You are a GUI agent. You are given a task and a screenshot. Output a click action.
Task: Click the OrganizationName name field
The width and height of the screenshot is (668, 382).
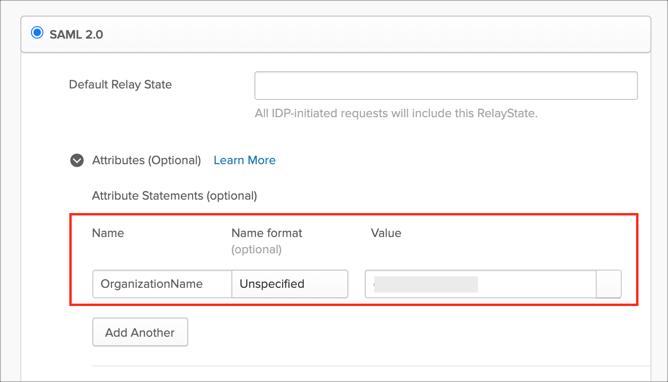[162, 284]
